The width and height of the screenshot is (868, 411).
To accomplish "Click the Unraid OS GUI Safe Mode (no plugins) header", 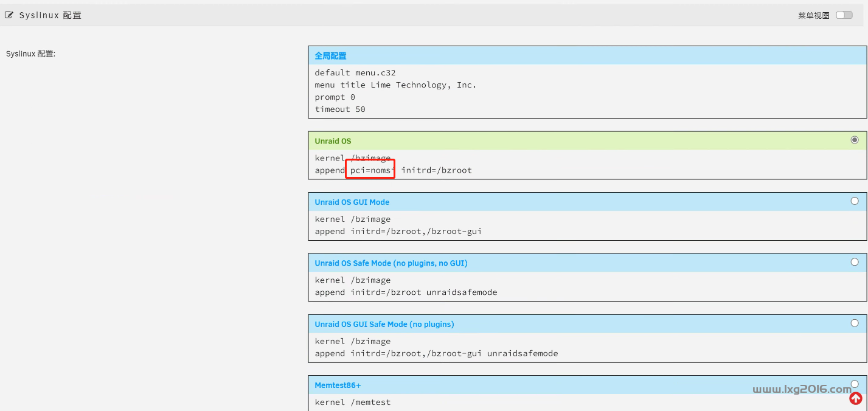I will pos(587,324).
